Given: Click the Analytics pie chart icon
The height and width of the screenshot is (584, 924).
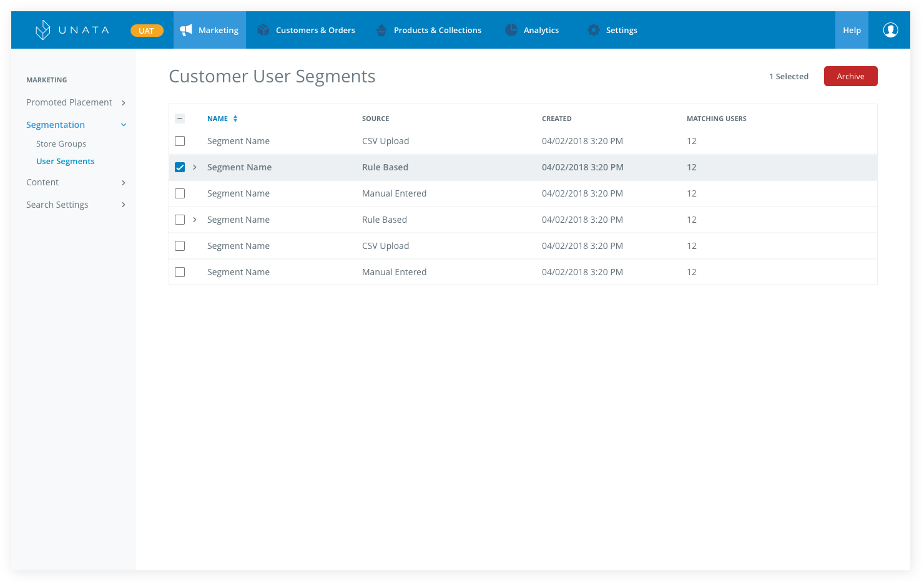Looking at the screenshot, I should coord(511,30).
